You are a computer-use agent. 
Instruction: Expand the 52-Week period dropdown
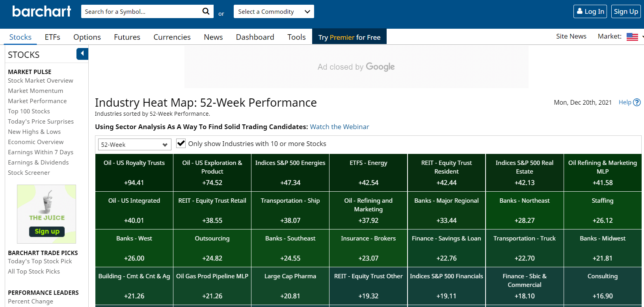tap(134, 144)
